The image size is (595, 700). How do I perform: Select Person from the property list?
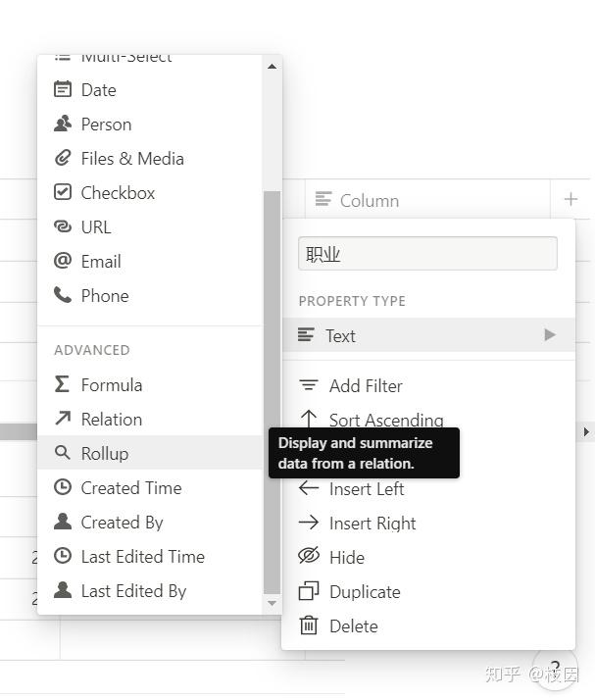click(x=106, y=125)
